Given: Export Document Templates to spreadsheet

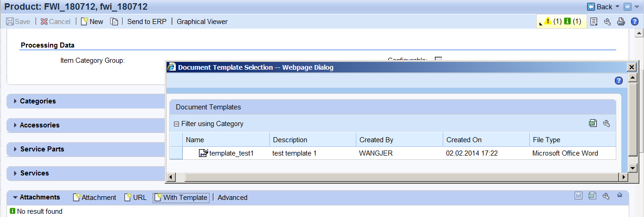Looking at the screenshot, I should coord(593,123).
